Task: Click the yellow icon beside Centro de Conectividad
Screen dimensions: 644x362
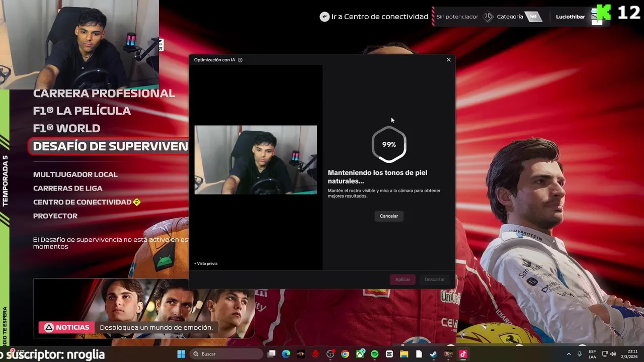Action: pyautogui.click(x=137, y=202)
